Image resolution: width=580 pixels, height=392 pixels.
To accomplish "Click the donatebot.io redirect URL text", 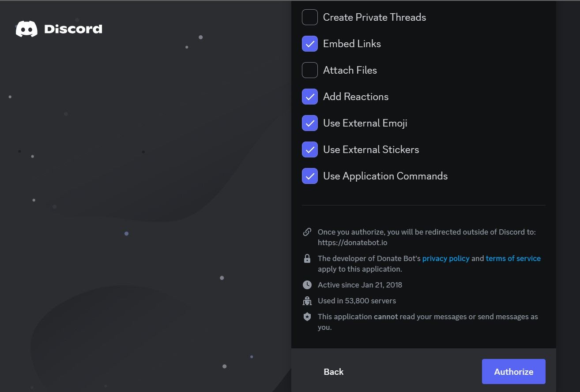I will point(353,243).
